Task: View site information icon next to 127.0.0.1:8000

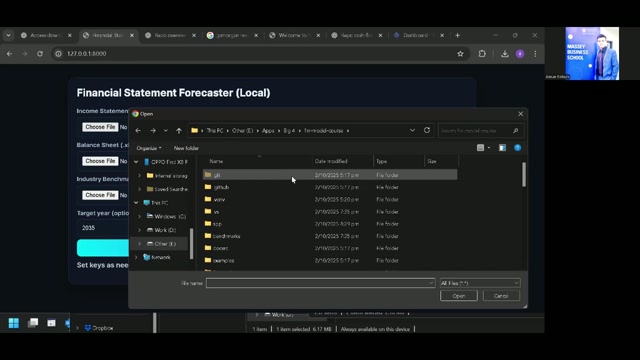Action: click(x=58, y=53)
